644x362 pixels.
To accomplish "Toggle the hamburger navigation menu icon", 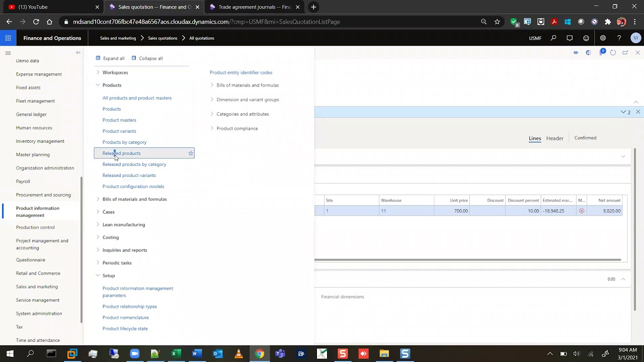I will [8, 53].
